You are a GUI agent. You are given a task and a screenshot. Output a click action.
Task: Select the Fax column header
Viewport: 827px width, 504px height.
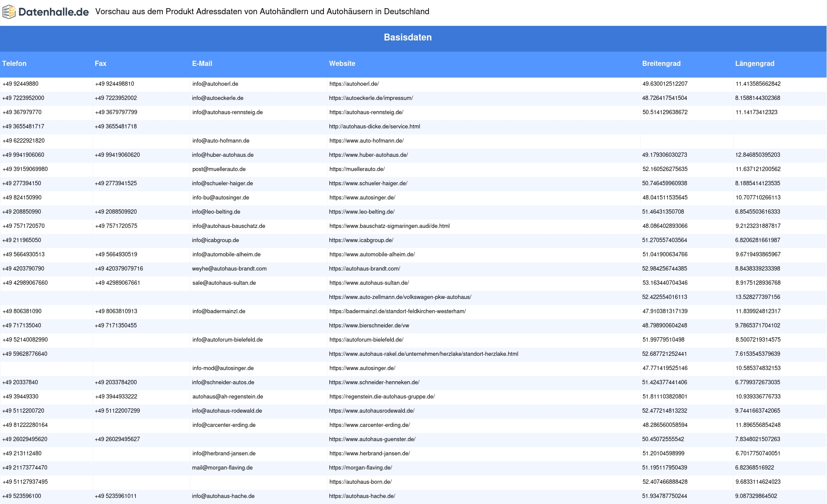(x=100, y=64)
